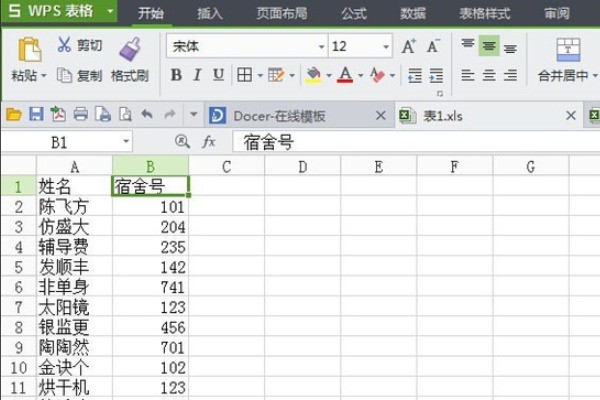The width and height of the screenshot is (600, 400).
Task: Click the Copy (复制) icon
Action: tap(64, 75)
